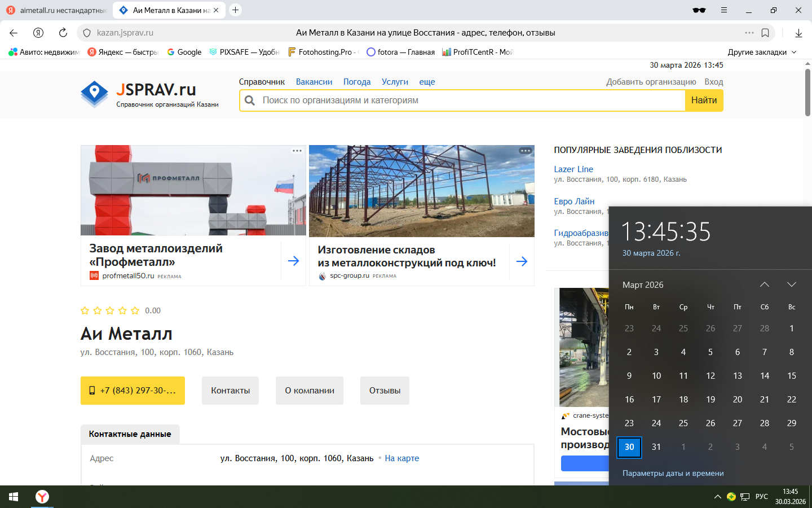Open the Fotohosting.Pro bookmark
Screen dimensions: 812x508
(323, 52)
